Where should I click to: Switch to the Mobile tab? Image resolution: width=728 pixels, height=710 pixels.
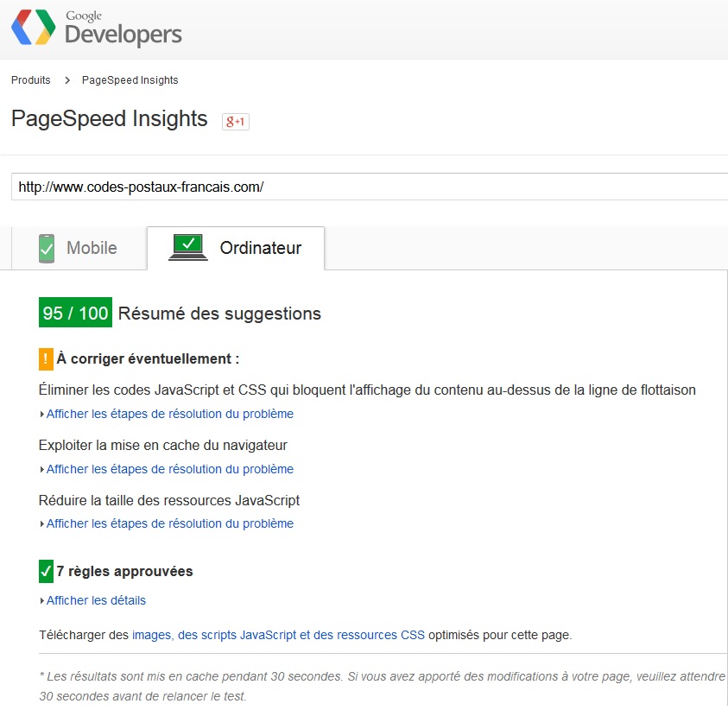point(79,249)
